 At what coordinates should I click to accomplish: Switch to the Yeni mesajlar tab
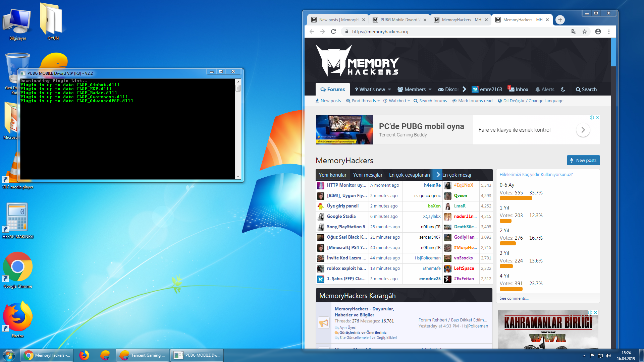(368, 175)
